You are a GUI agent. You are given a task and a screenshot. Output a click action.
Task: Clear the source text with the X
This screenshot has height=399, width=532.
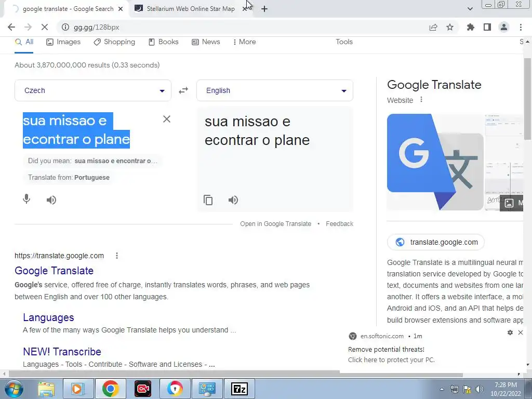click(167, 119)
